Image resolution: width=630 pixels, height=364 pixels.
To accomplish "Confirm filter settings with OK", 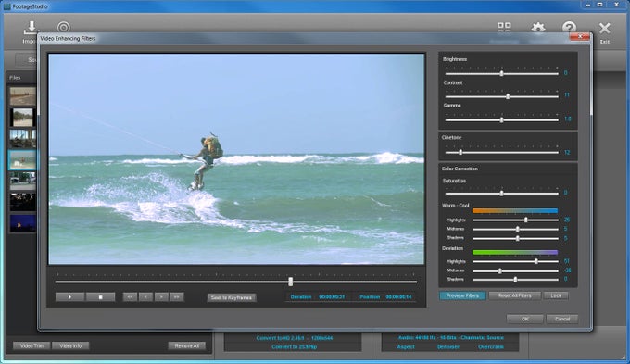I will coord(525,319).
